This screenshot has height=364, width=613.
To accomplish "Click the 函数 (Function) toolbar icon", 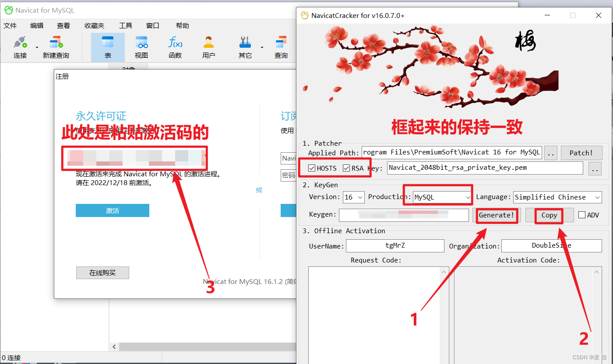I will click(175, 47).
